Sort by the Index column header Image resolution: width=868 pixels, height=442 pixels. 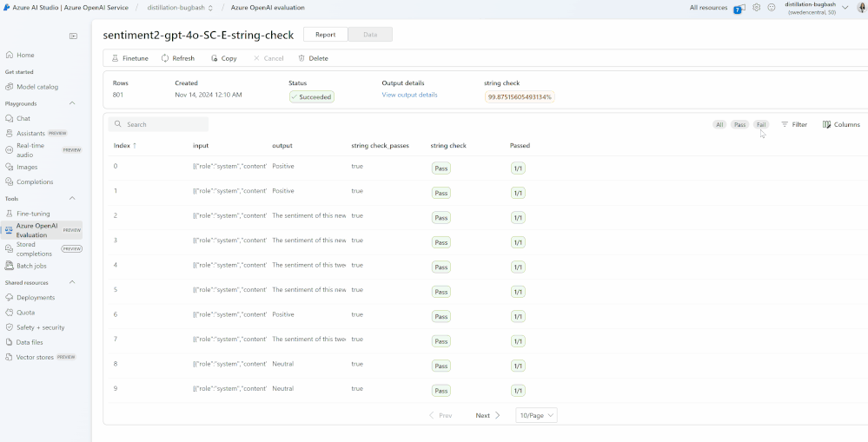point(125,146)
